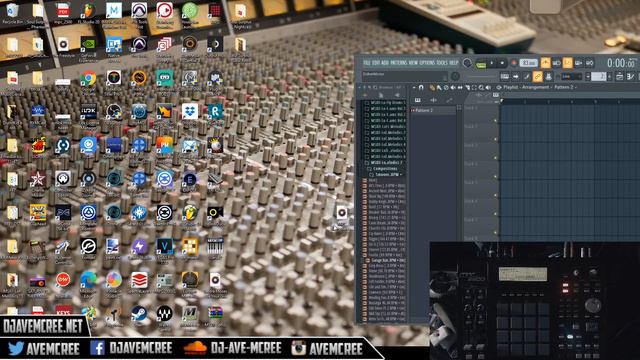
Task: Select Garage Ban browser folder item
Action: [385, 260]
